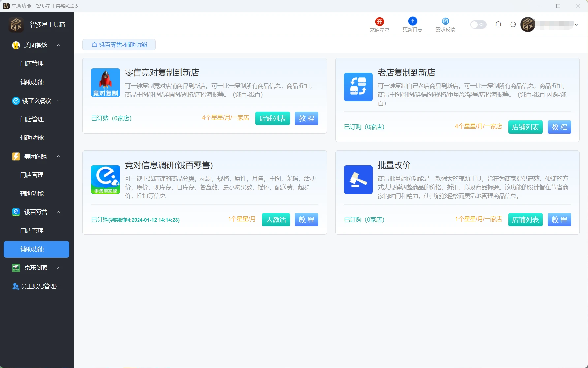
Task: Click the 零售商家版 app icon
Action: tap(106, 179)
